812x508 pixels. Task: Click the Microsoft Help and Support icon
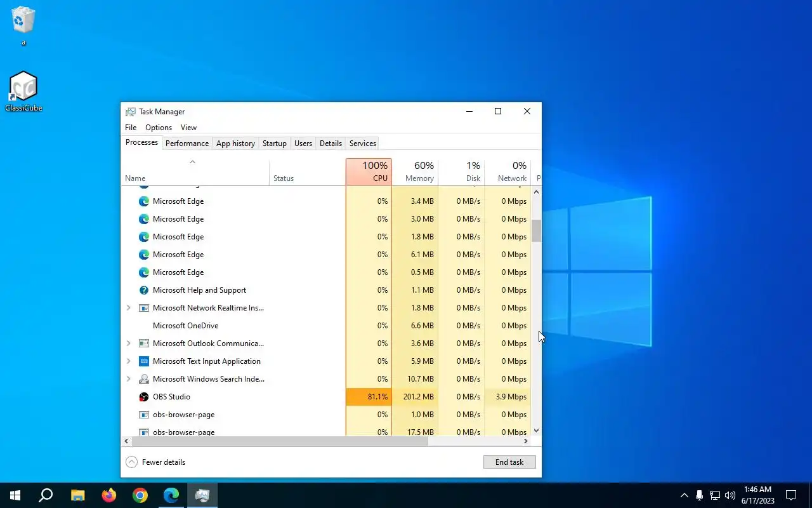point(144,290)
